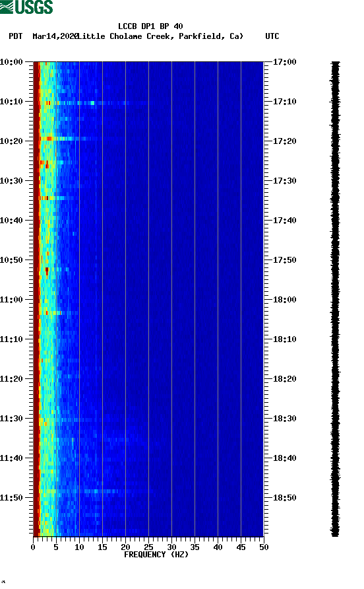Screen dimensions: 364x589
Task: Click the 20 Hz frequency axis label
Action: (x=125, y=547)
